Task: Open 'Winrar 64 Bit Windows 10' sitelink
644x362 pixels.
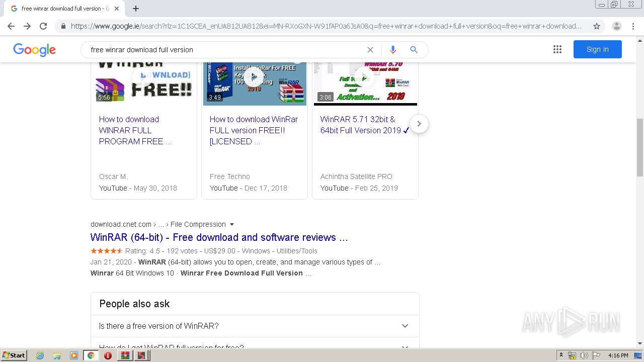Action: point(132,273)
